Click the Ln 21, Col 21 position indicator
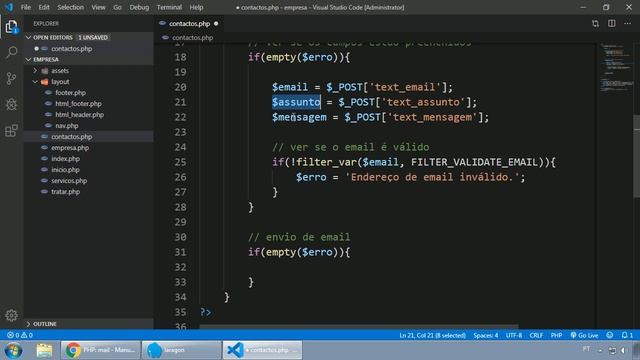The image size is (640, 360). (x=432, y=335)
